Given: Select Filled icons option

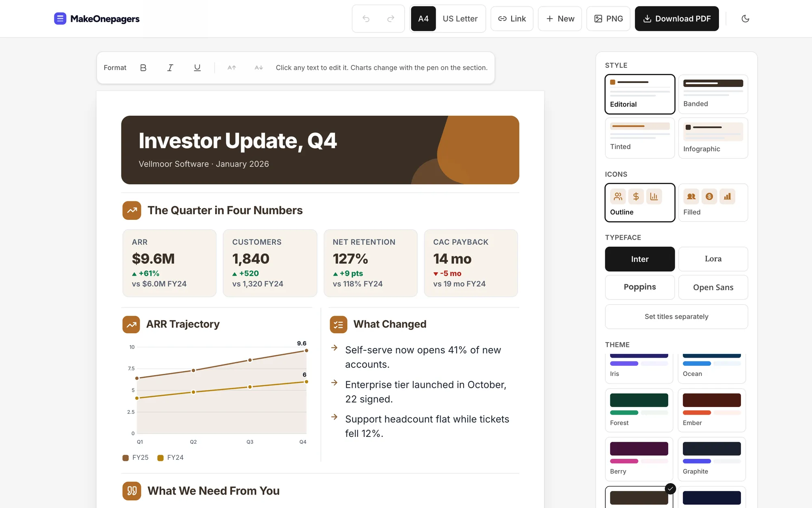Looking at the screenshot, I should point(713,202).
